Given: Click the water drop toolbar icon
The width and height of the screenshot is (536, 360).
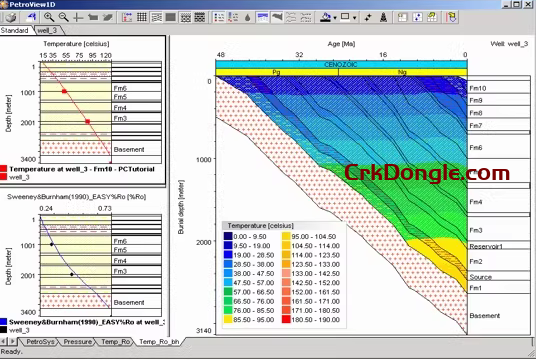Looking at the screenshot, I should click(x=248, y=17).
